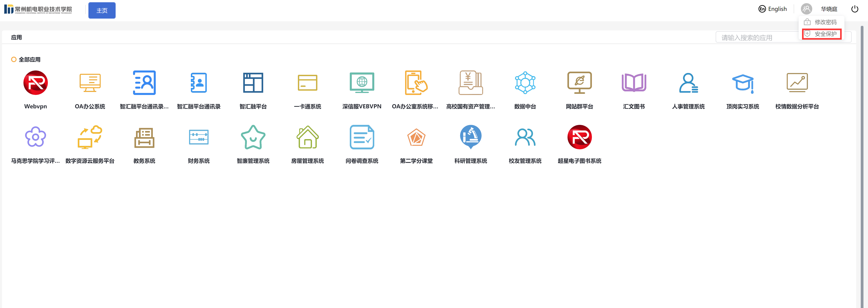Image resolution: width=868 pixels, height=308 pixels.
Task: Launch 教务系统 academic application
Action: point(144,138)
